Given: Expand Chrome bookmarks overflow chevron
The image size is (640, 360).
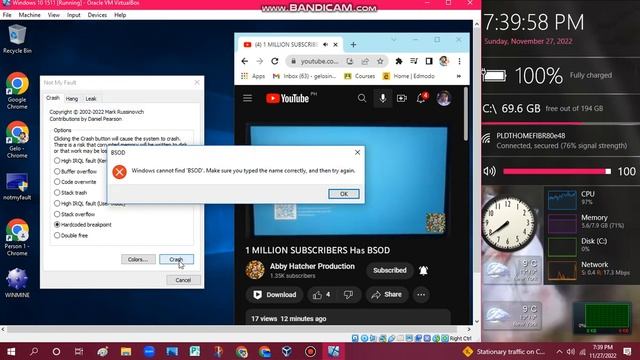Looking at the screenshot, I should [459, 76].
